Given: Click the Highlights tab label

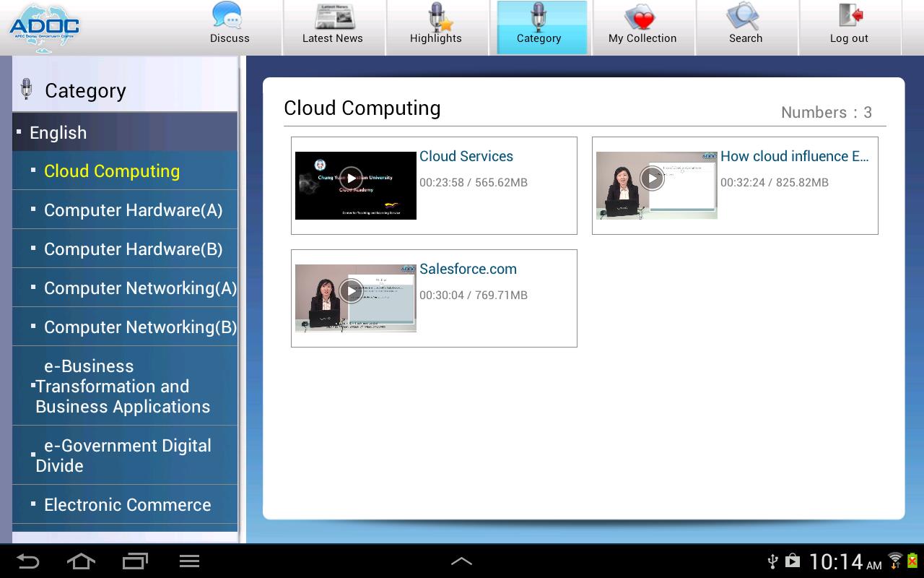Looking at the screenshot, I should pos(436,38).
